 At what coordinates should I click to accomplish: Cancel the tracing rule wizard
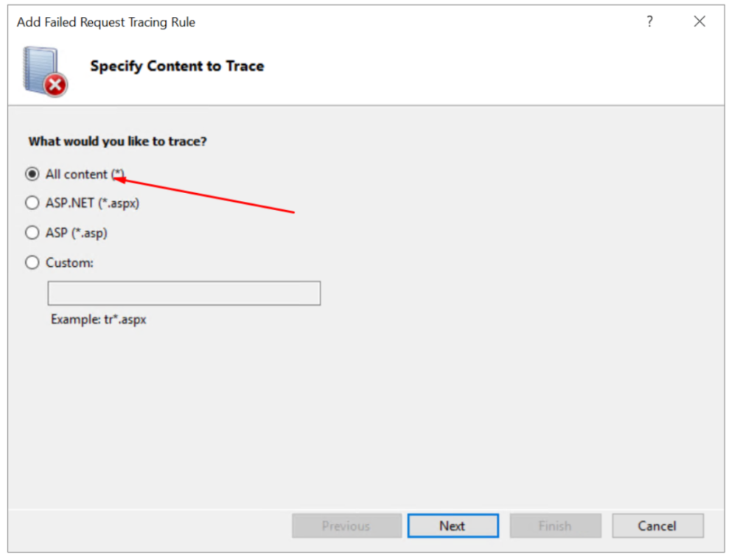click(657, 526)
